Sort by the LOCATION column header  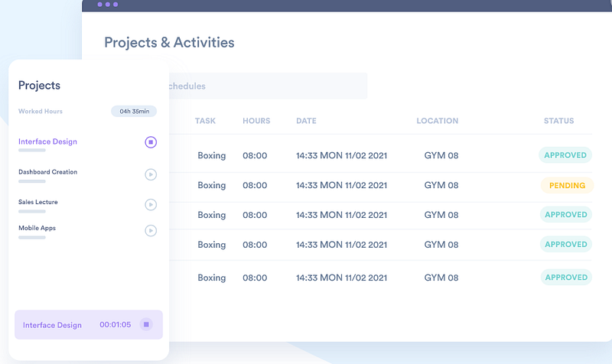(437, 121)
